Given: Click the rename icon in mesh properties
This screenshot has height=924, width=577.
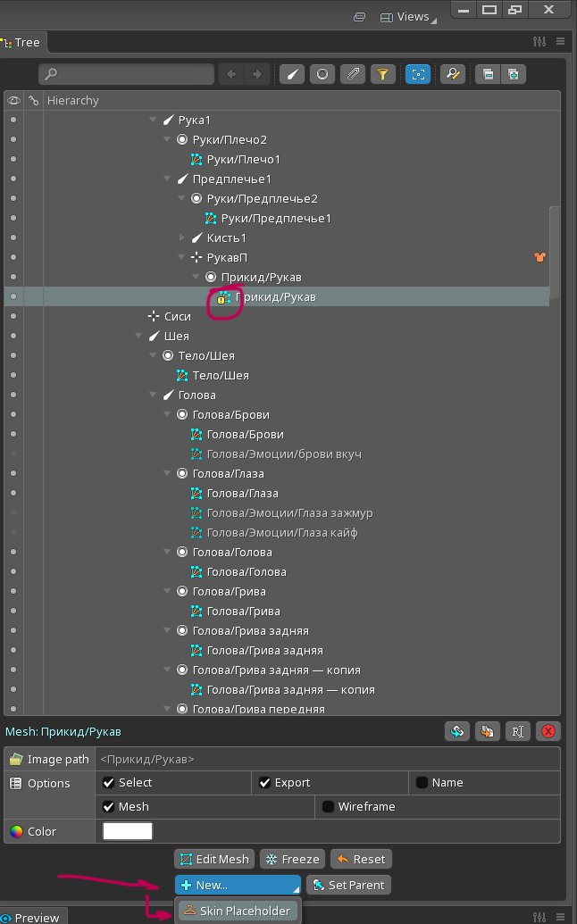Looking at the screenshot, I should [517, 731].
